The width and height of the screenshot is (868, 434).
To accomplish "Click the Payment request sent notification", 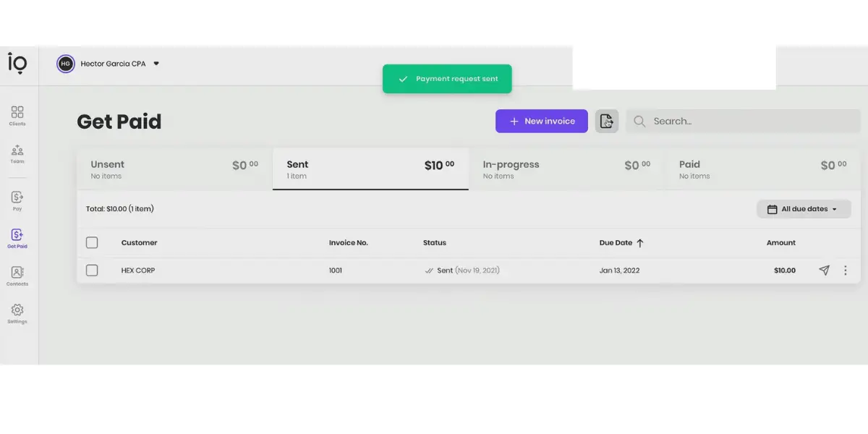I will [447, 79].
